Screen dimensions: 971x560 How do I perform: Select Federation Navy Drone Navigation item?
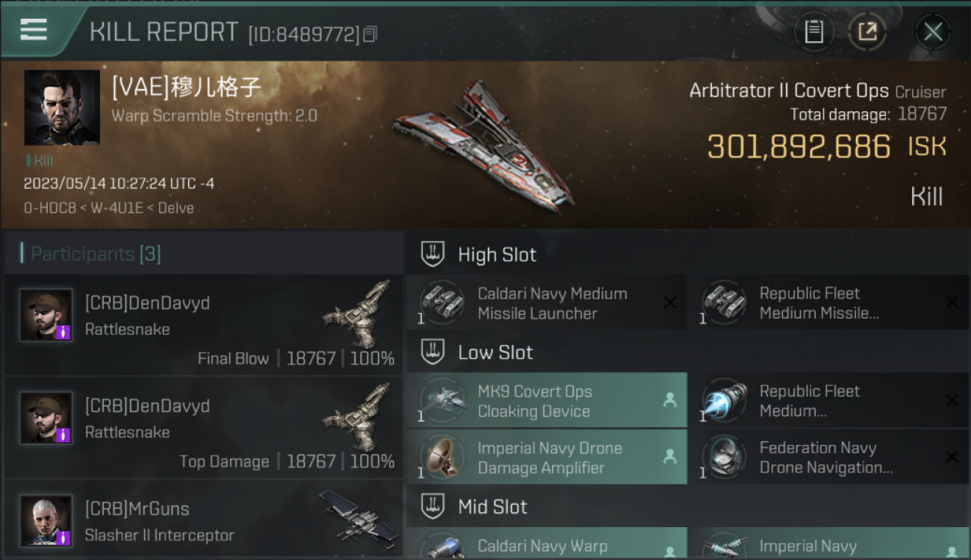[828, 458]
